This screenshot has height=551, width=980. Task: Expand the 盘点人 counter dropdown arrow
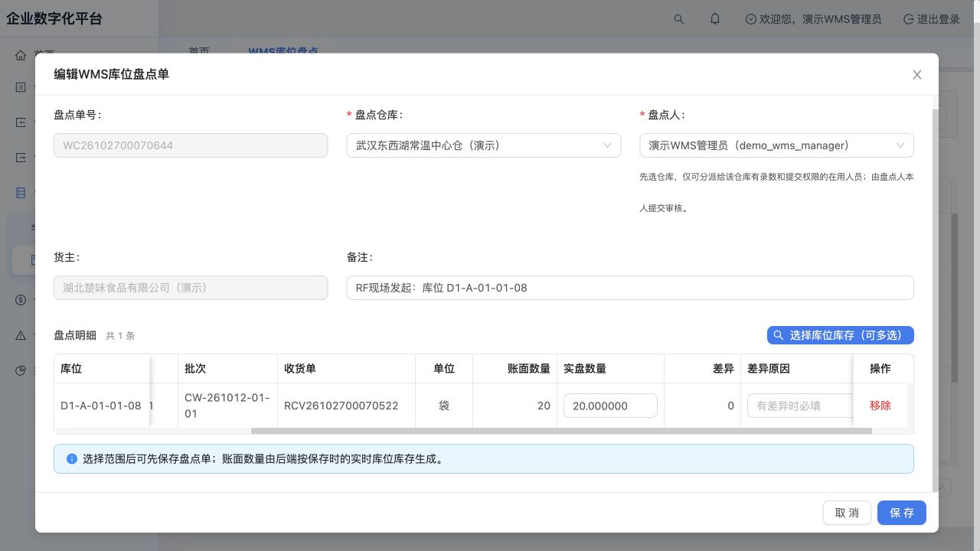click(x=900, y=145)
